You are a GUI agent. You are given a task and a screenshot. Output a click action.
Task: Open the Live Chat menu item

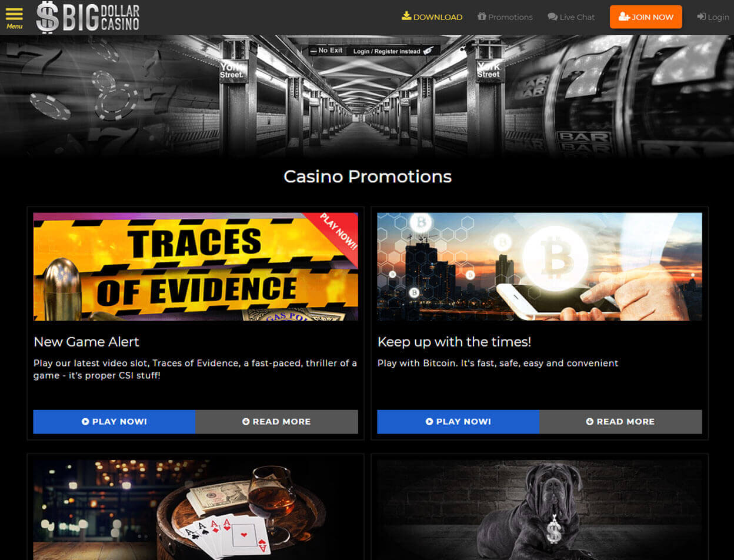point(571,17)
